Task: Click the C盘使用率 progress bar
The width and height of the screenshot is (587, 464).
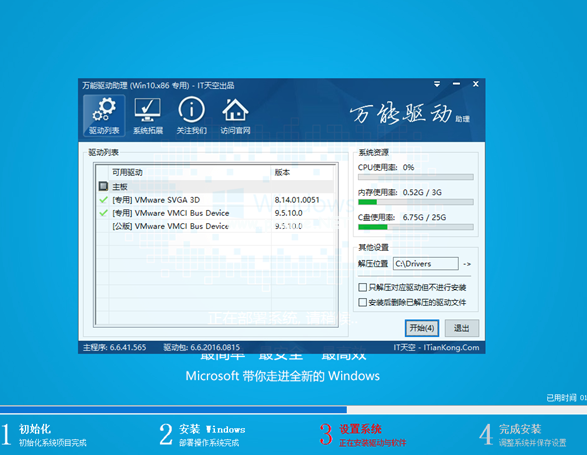Action: pos(416,227)
